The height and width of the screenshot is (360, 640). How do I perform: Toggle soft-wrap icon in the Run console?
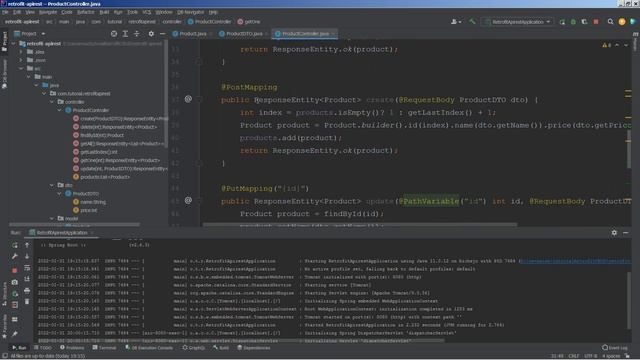click(27, 268)
